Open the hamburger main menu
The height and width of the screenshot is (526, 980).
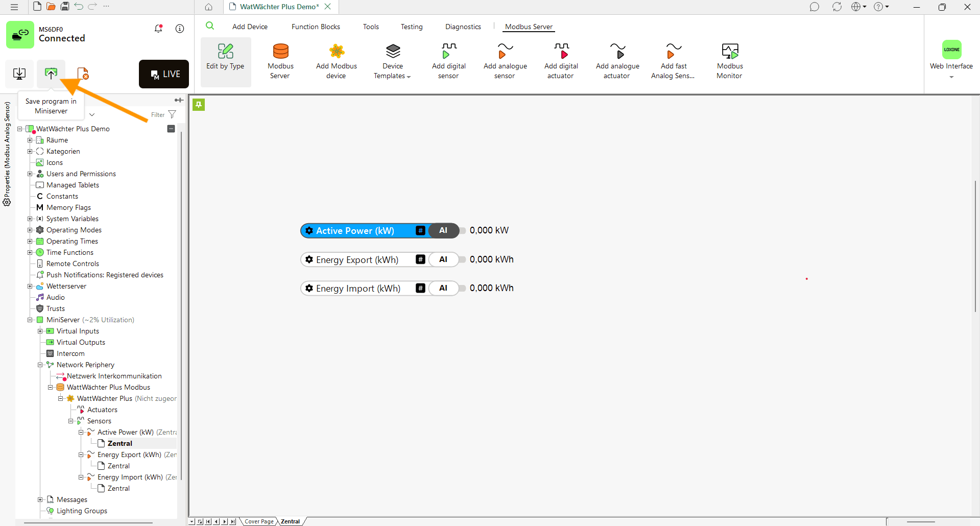(x=14, y=7)
